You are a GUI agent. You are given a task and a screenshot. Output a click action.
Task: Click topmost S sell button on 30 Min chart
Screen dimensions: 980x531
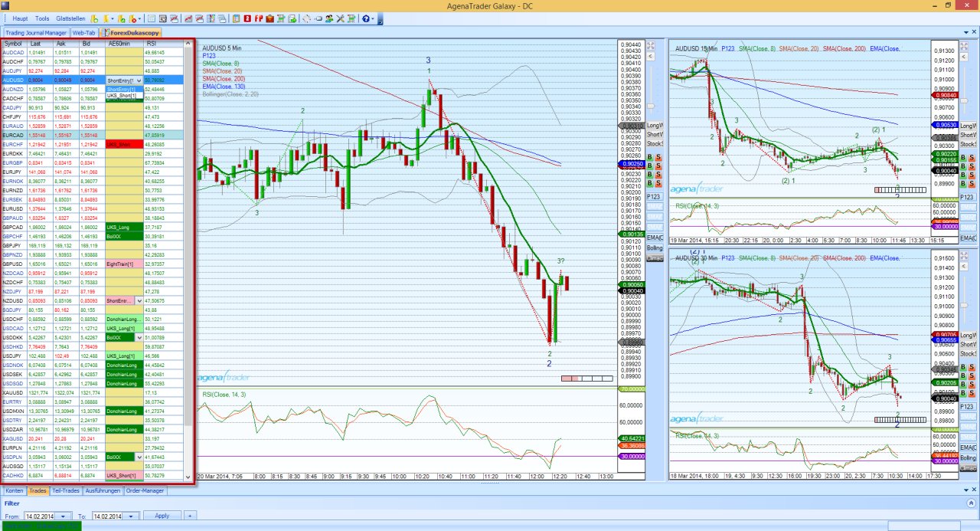point(972,367)
